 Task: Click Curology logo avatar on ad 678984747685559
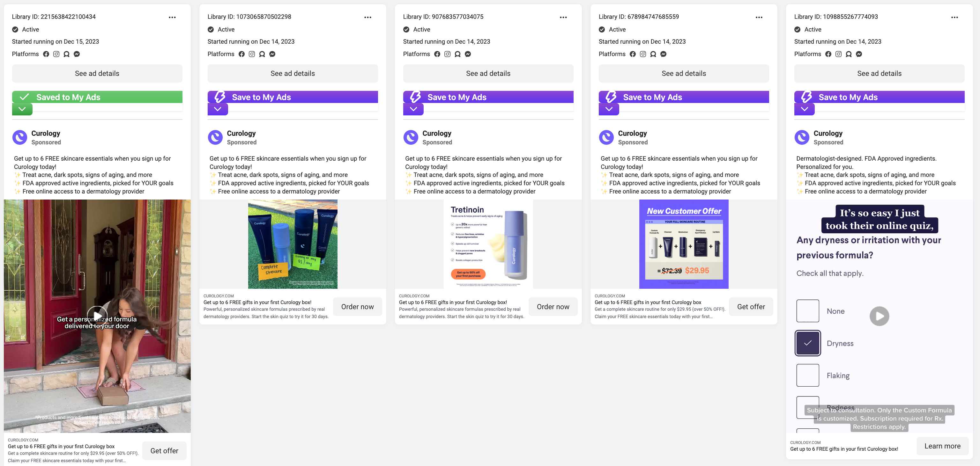point(606,137)
